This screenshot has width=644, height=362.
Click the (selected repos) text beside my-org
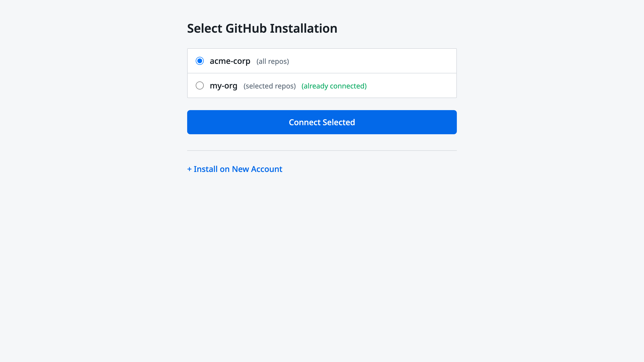coord(269,86)
